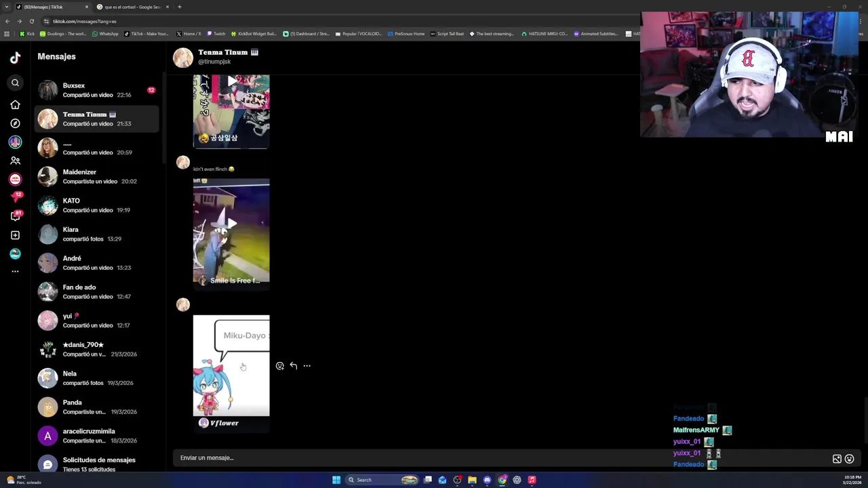Open the aracelicruzmimila conversation
The width and height of the screenshot is (868, 488).
pyautogui.click(x=98, y=436)
